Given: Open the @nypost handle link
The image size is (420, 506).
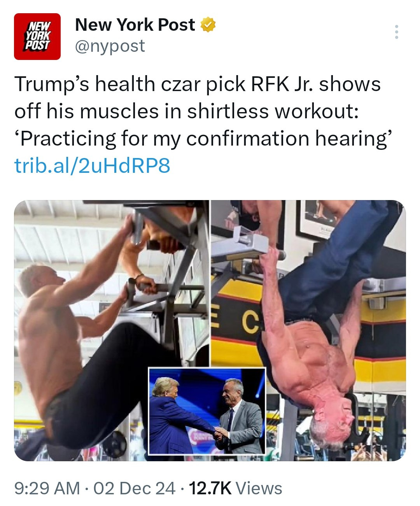Looking at the screenshot, I should pos(110,46).
